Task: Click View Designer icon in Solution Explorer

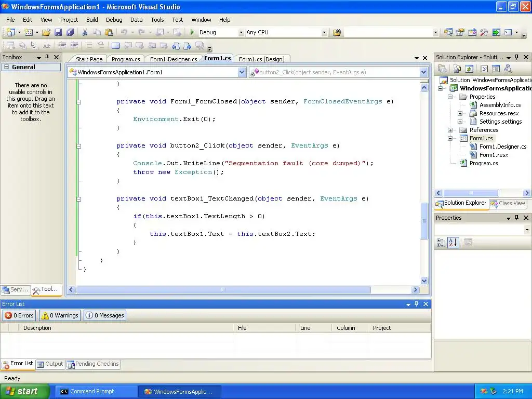Action: 496,69
